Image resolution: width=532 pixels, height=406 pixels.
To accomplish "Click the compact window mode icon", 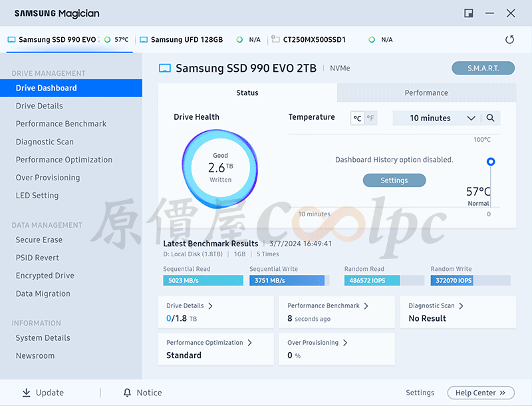I will 469,13.
